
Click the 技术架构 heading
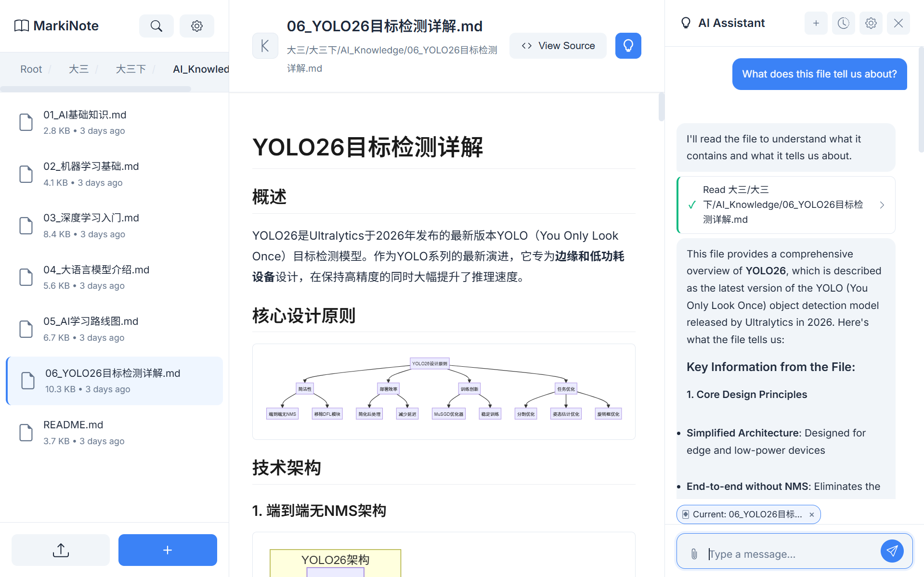click(286, 468)
